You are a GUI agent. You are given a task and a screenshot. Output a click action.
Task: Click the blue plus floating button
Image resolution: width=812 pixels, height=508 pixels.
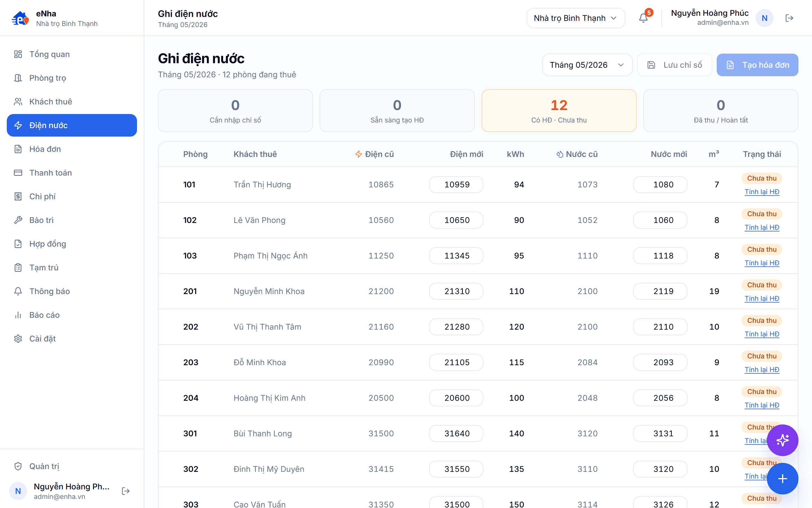(x=782, y=478)
